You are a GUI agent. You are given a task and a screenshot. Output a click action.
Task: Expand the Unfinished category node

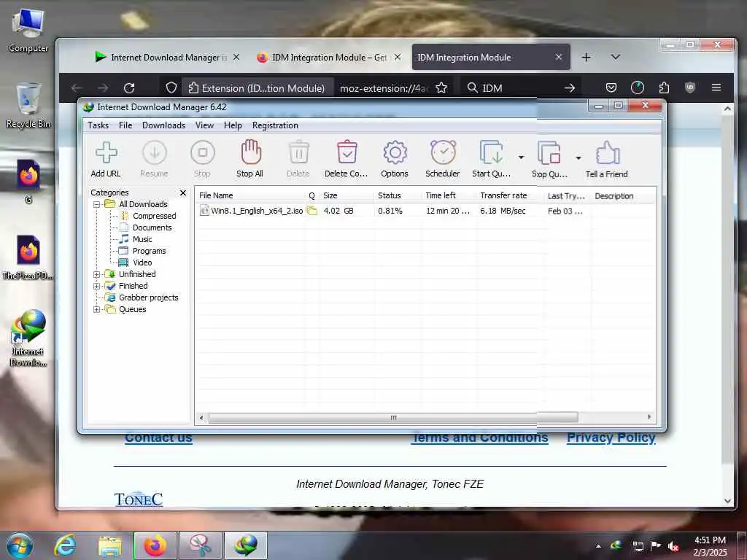click(x=97, y=274)
